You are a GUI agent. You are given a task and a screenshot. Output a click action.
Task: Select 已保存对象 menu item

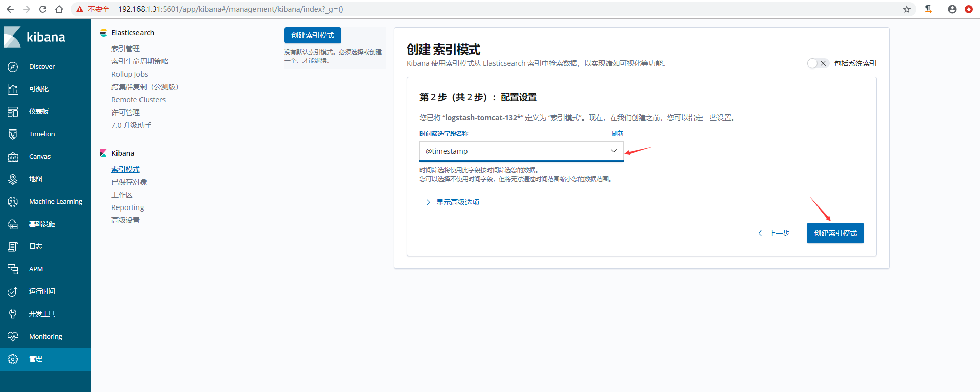[x=129, y=182]
